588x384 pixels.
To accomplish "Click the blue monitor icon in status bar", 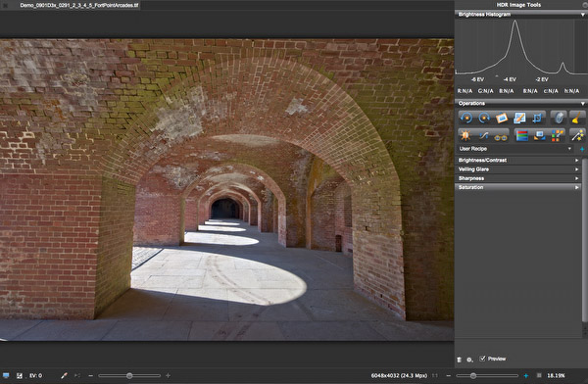I will [6, 375].
